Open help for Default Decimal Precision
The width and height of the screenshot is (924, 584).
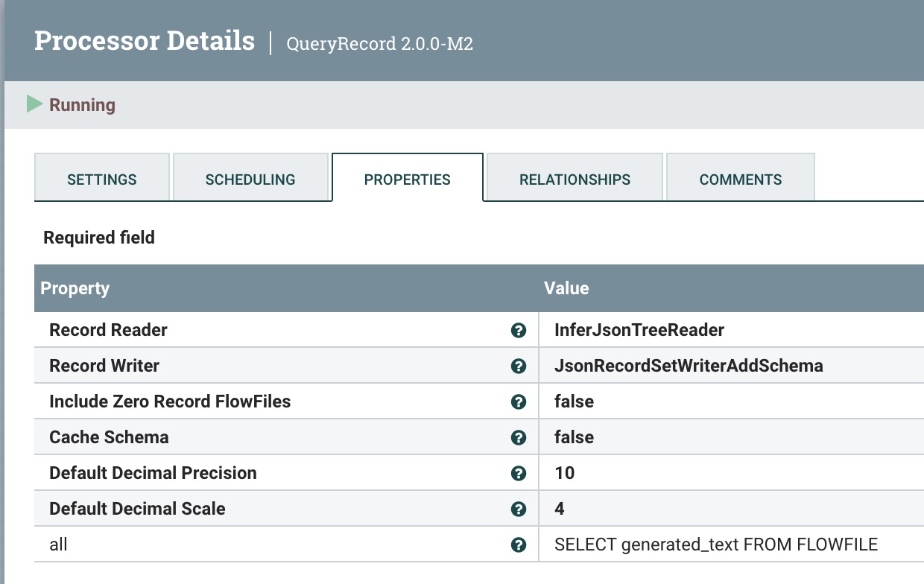[x=519, y=473]
